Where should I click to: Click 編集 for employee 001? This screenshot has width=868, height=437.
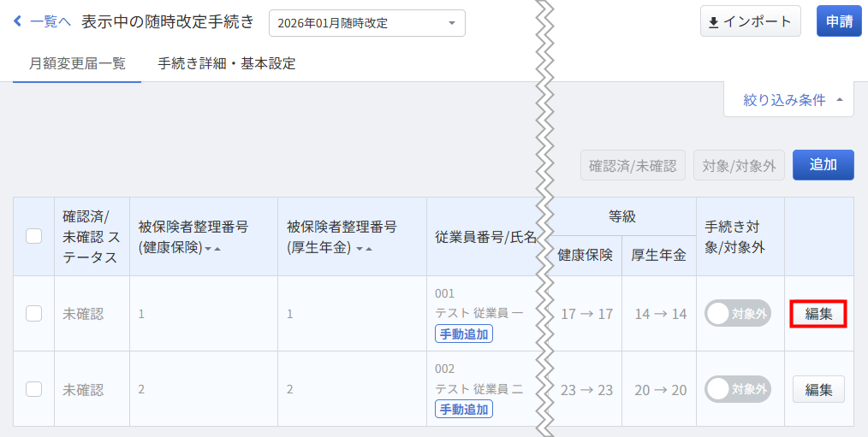(x=818, y=314)
